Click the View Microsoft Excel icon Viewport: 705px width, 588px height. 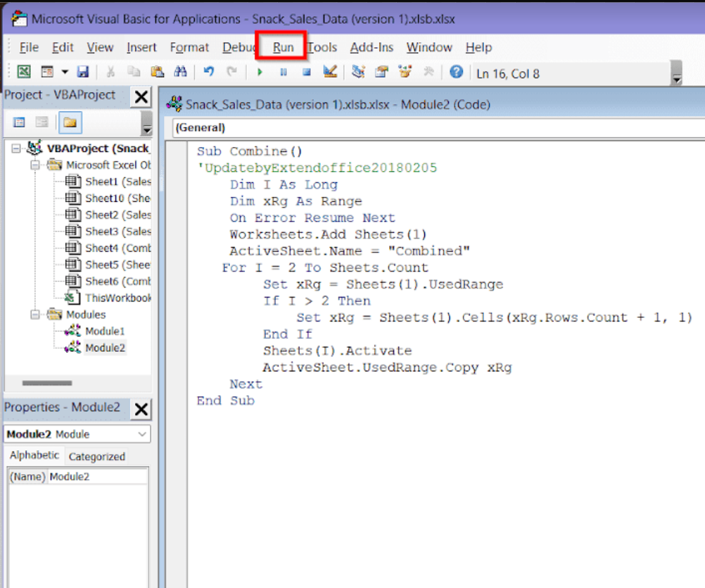point(24,72)
